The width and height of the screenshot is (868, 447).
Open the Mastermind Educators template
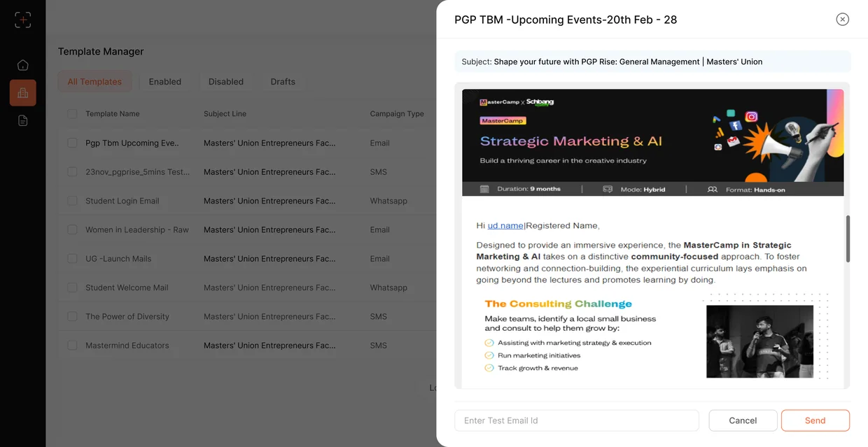tap(127, 346)
